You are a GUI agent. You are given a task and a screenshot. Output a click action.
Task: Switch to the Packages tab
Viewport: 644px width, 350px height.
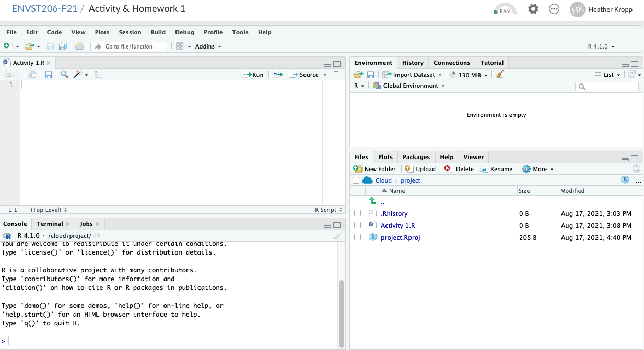click(x=416, y=157)
